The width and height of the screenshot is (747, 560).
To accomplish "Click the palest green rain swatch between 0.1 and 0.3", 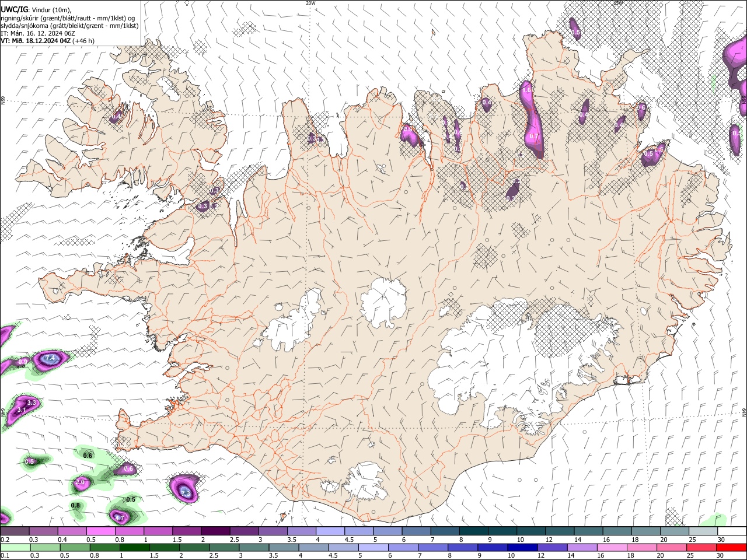I will [15, 547].
